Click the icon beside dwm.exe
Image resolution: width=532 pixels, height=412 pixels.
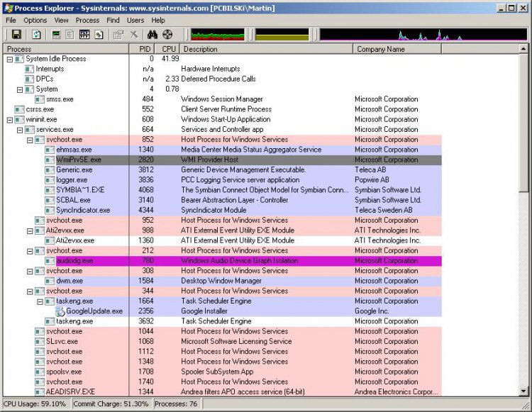[x=50, y=281]
